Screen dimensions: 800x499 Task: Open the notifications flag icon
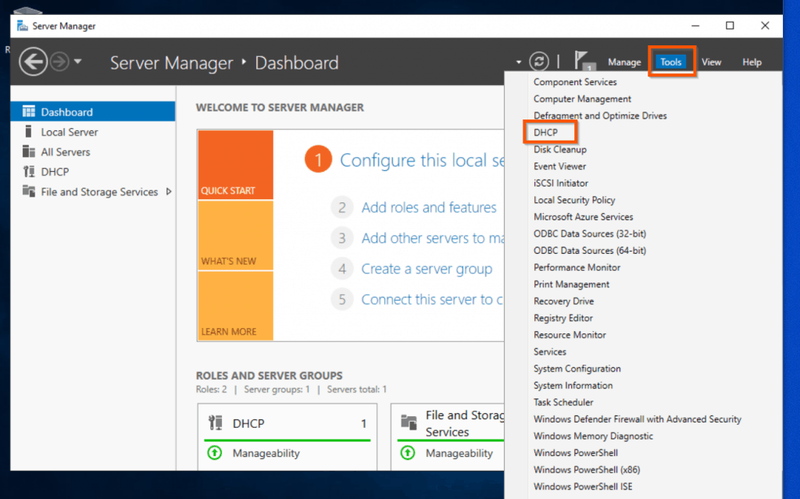584,61
